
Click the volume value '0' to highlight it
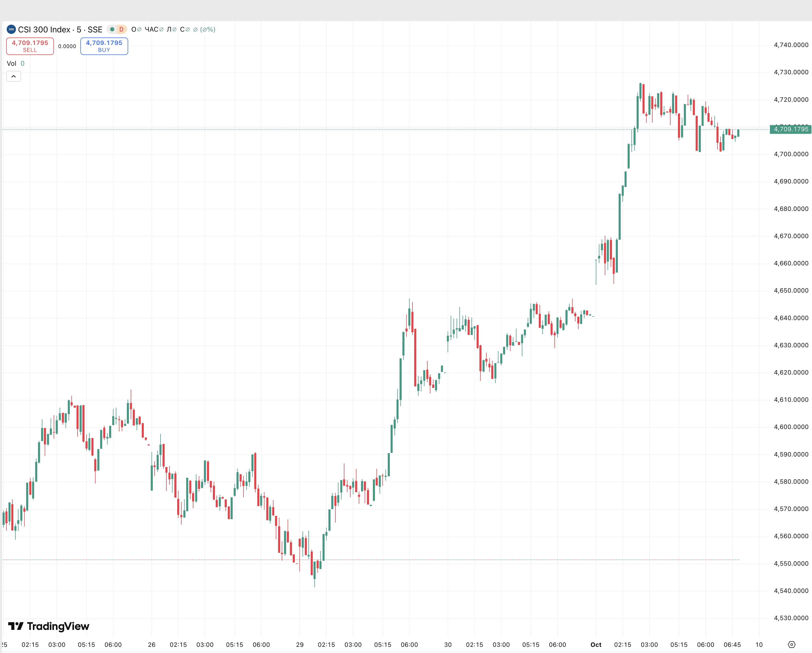pyautogui.click(x=22, y=63)
